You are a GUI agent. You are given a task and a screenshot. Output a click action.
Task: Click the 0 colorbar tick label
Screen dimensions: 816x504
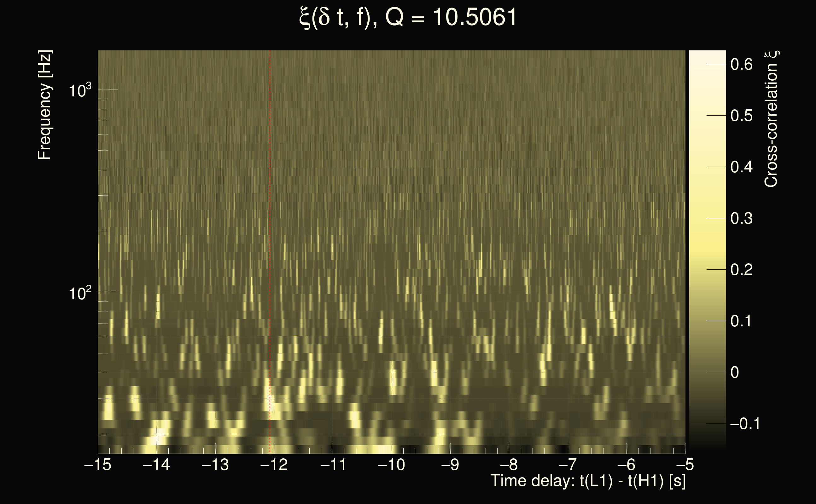click(x=735, y=372)
